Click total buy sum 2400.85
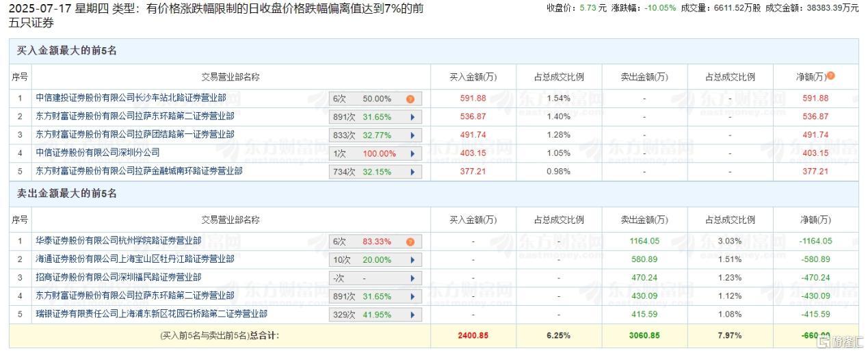The width and height of the screenshot is (868, 353). point(473,336)
